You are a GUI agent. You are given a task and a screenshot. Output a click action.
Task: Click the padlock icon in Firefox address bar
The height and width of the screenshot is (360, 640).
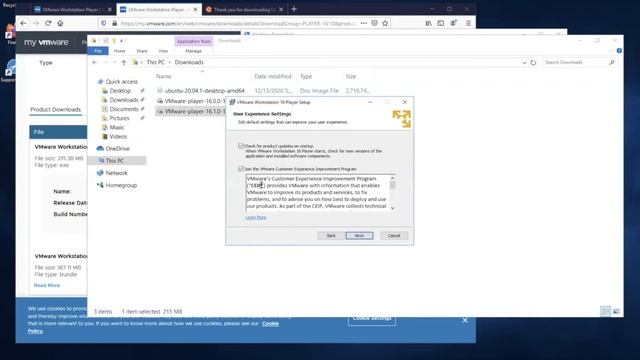point(115,24)
